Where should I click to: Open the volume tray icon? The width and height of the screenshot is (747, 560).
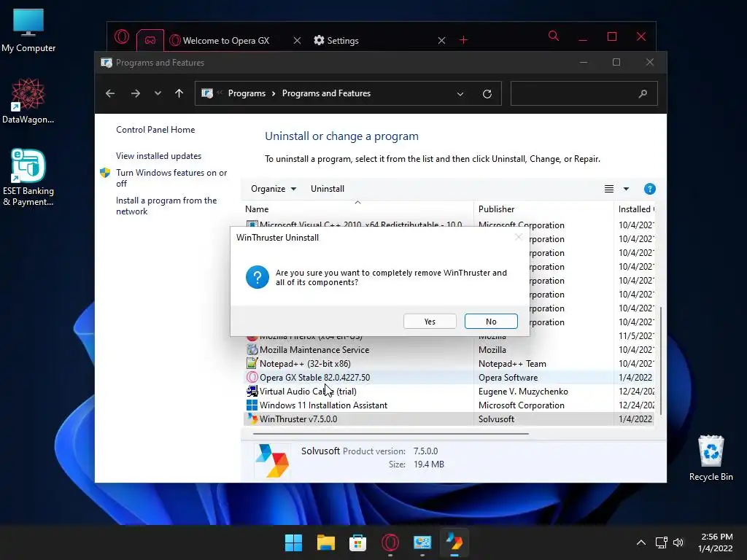point(678,542)
